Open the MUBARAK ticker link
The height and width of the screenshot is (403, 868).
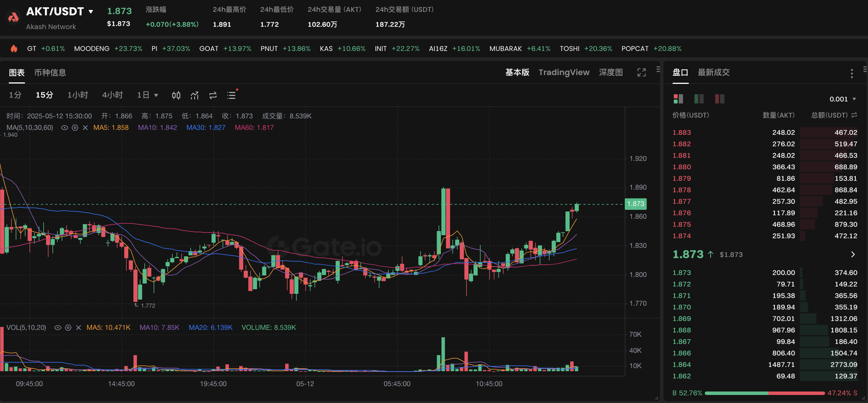click(x=520, y=49)
